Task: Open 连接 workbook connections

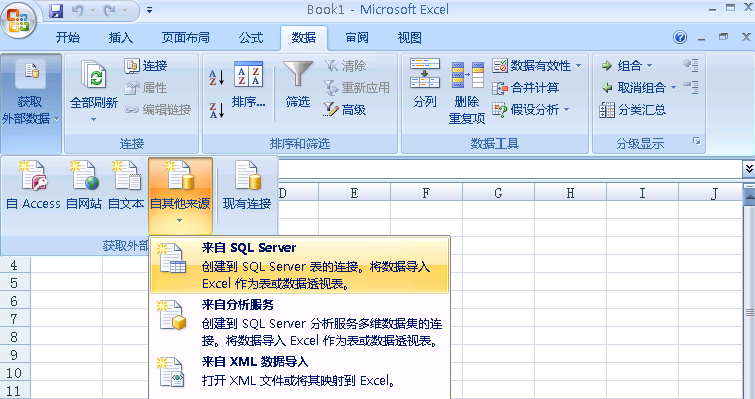Action: [x=146, y=65]
